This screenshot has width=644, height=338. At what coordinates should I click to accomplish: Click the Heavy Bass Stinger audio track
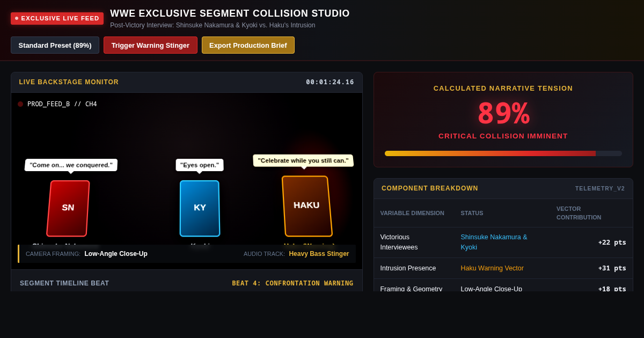319,254
